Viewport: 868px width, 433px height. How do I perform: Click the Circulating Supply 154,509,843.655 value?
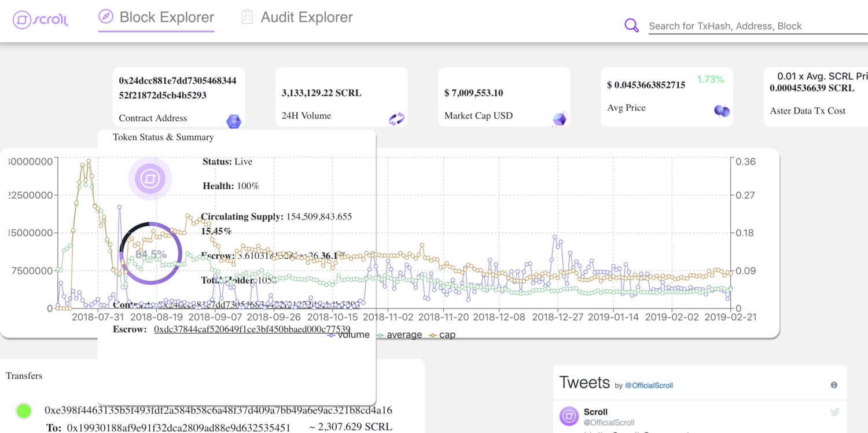tap(318, 216)
